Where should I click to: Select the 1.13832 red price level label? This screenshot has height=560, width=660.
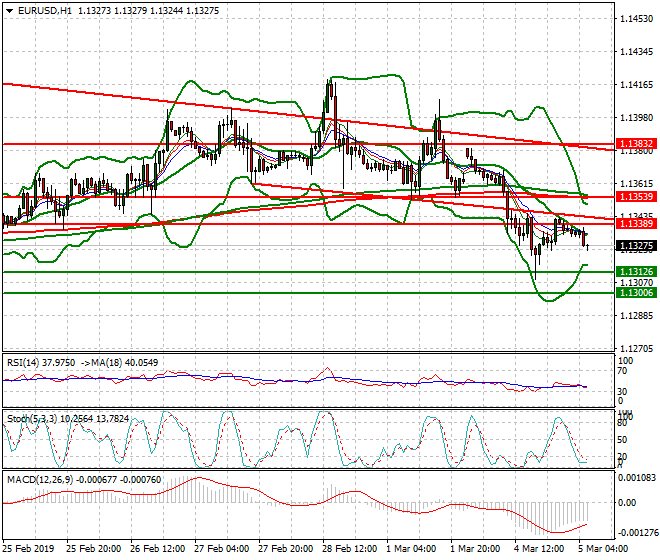pos(636,144)
